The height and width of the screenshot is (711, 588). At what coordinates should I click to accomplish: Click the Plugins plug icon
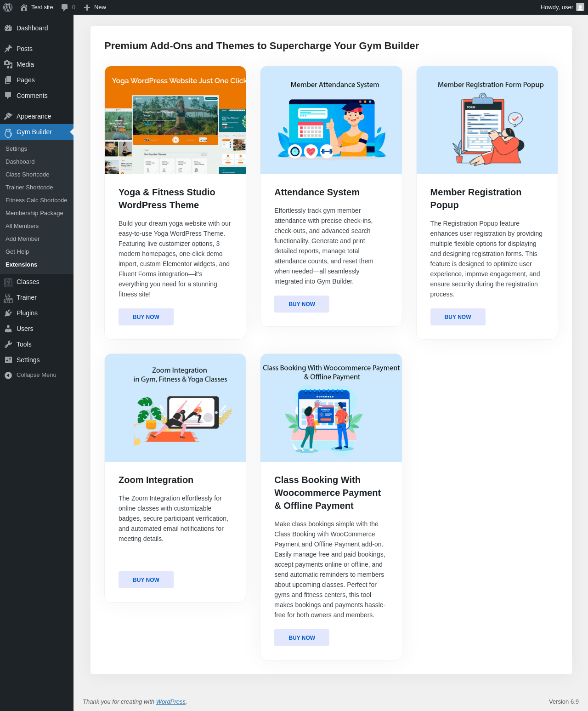[8, 313]
